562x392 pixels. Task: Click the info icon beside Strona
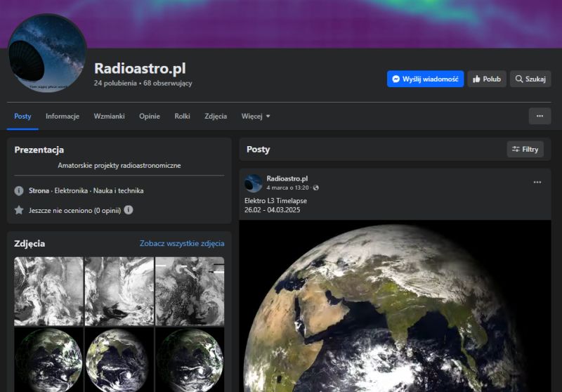[x=19, y=190]
